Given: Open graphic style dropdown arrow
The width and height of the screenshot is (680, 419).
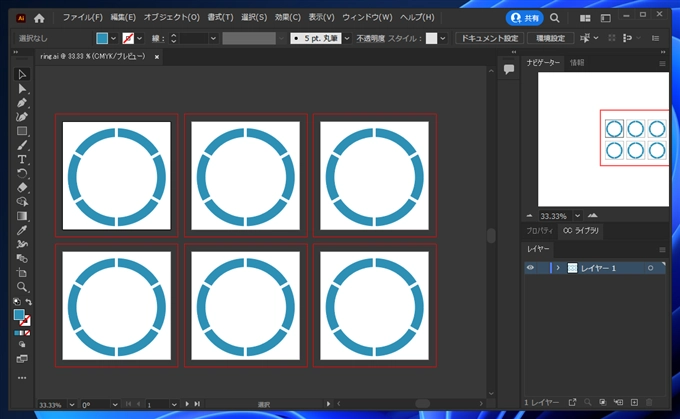Looking at the screenshot, I should [442, 39].
